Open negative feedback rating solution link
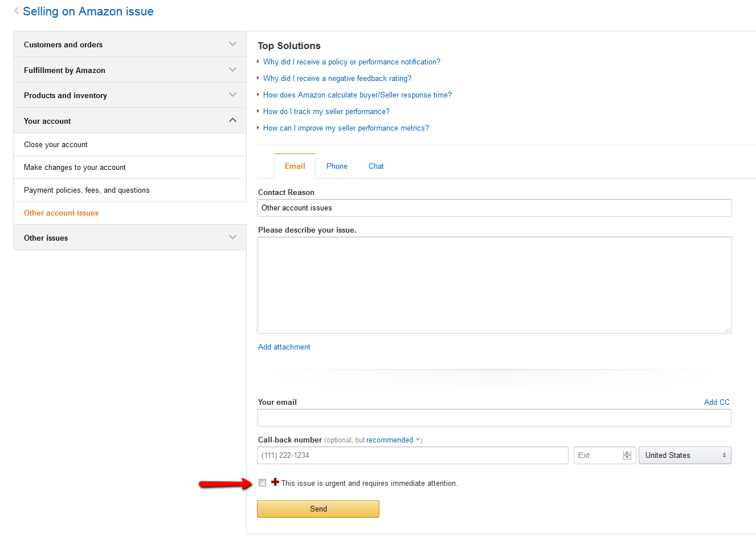 click(x=337, y=79)
